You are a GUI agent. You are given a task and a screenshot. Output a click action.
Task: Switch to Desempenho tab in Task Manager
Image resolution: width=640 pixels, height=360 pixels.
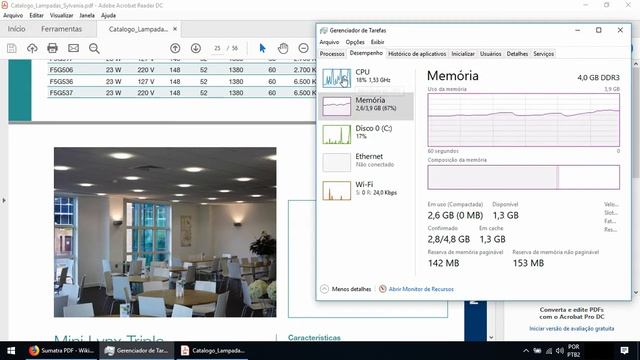366,53
